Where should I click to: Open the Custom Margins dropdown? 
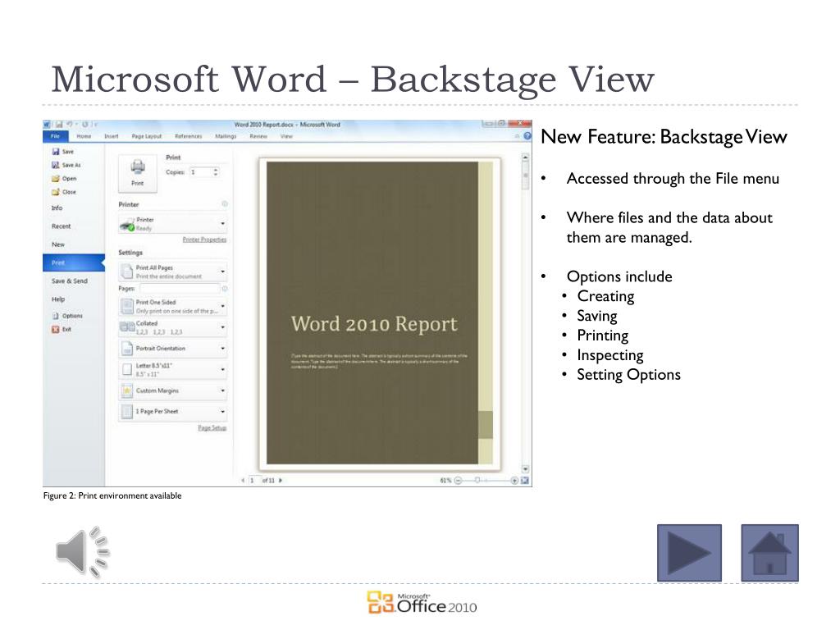(172, 390)
